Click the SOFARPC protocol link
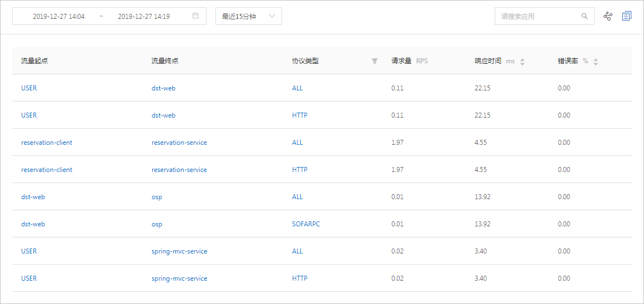The height and width of the screenshot is (304, 644). click(306, 224)
